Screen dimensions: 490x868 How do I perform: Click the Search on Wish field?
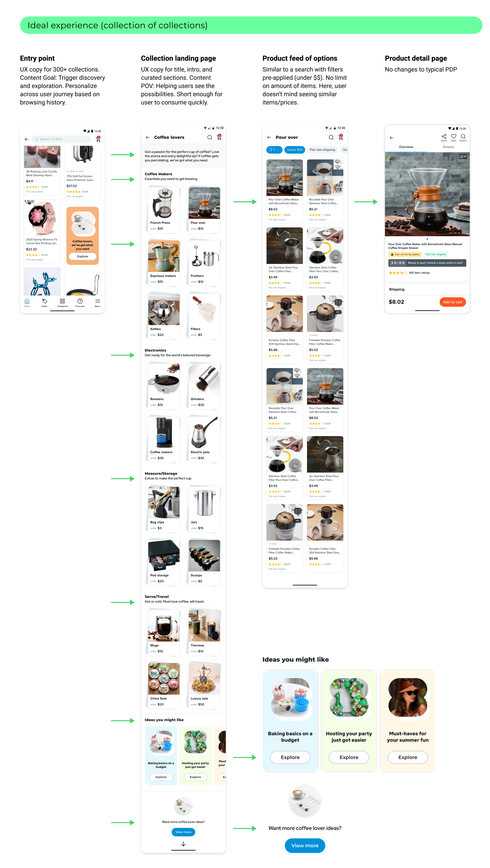click(x=61, y=139)
